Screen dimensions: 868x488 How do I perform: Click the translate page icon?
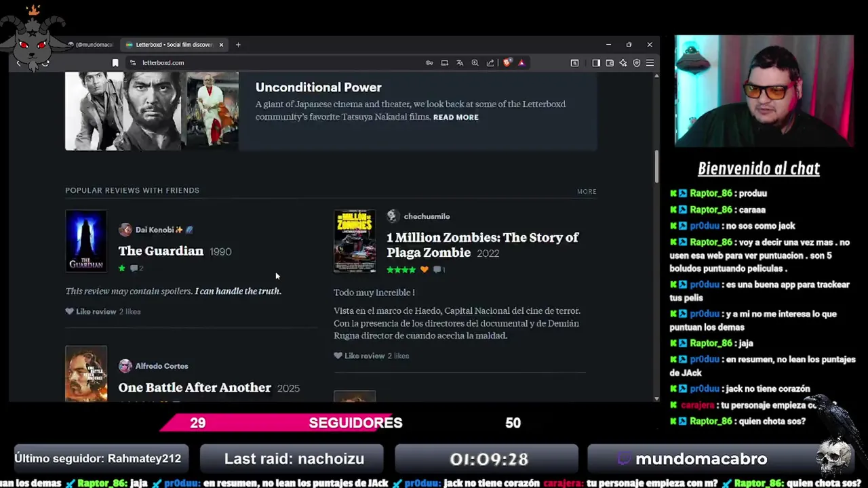[460, 62]
